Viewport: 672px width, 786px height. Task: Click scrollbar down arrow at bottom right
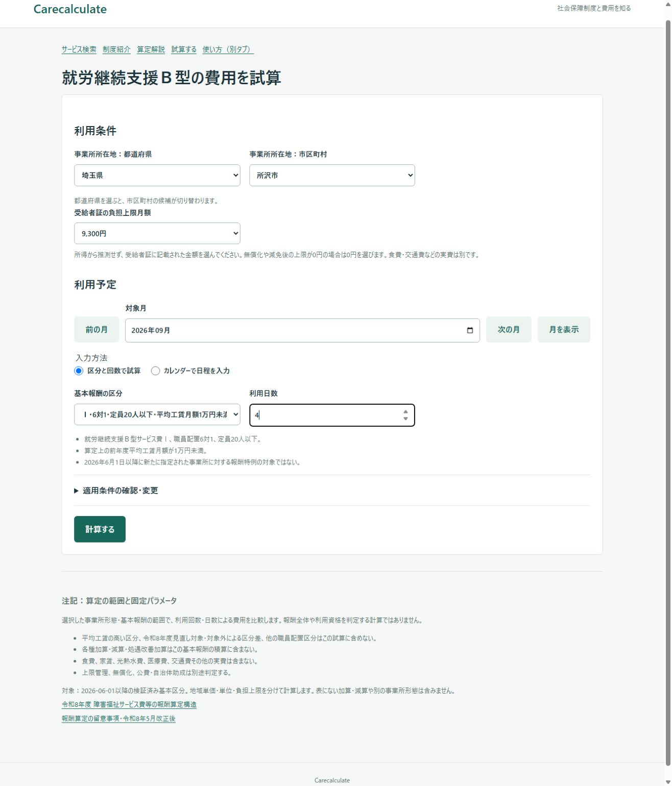pos(668,781)
